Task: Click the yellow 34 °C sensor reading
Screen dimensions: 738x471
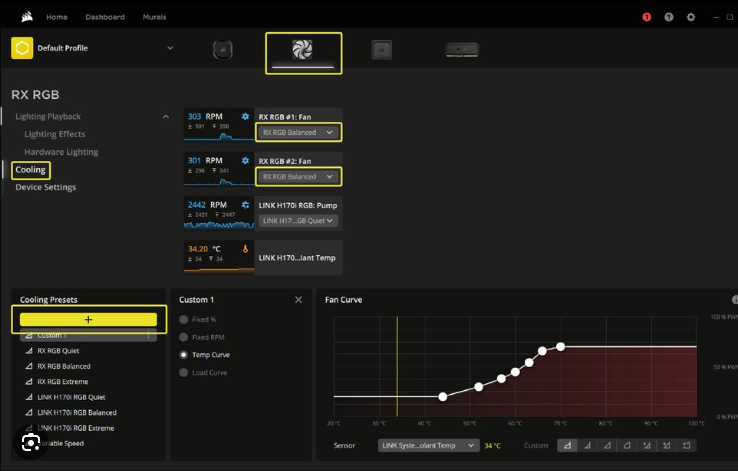Action: (x=492, y=446)
